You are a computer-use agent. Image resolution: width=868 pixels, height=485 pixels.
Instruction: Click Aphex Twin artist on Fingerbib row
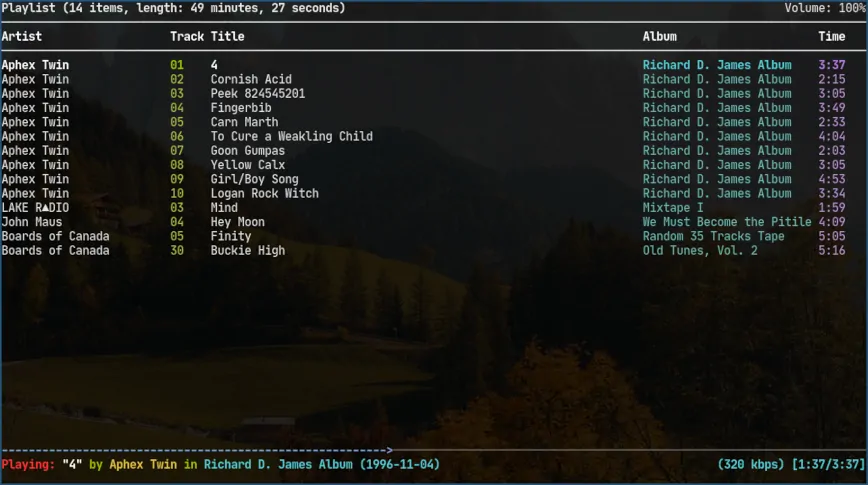[x=35, y=108]
